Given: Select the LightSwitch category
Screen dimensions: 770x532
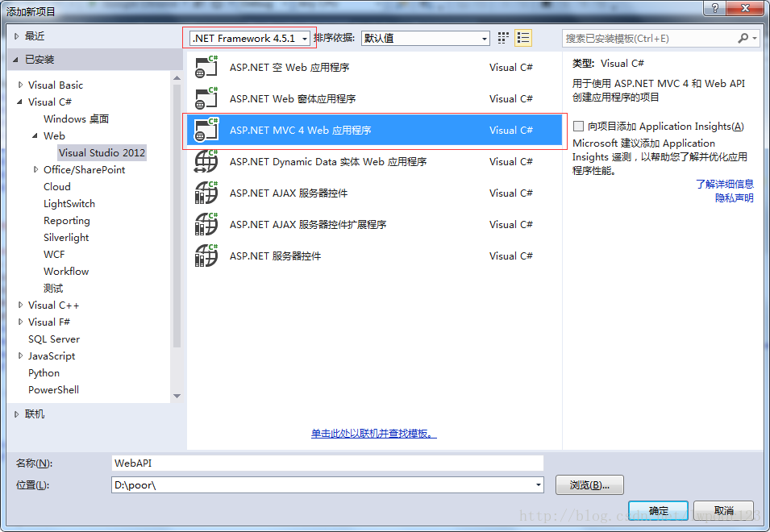Looking at the screenshot, I should click(x=69, y=204).
